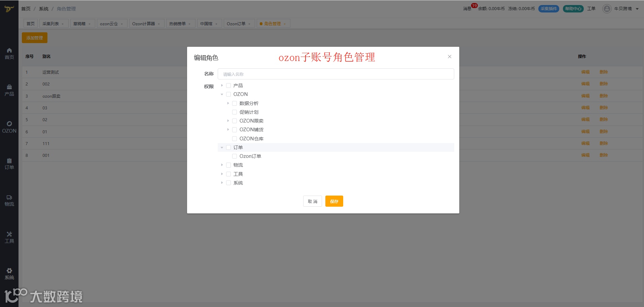
Task: Open the 首页 home sidebar icon
Action: click(x=9, y=50)
